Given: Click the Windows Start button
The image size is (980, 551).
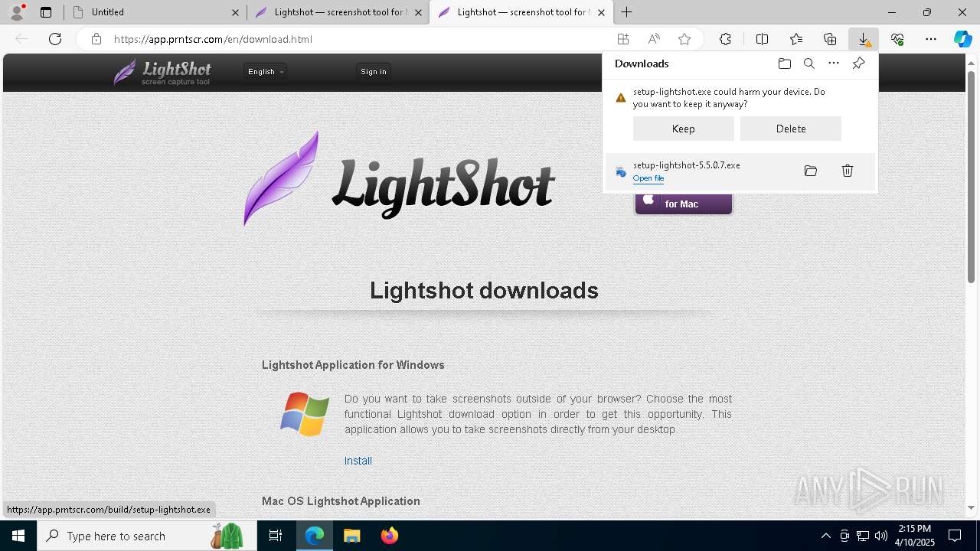Looking at the screenshot, I should pyautogui.click(x=18, y=536).
